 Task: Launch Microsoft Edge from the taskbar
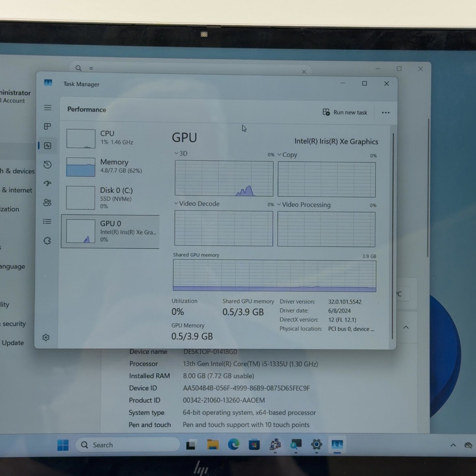coord(234,445)
